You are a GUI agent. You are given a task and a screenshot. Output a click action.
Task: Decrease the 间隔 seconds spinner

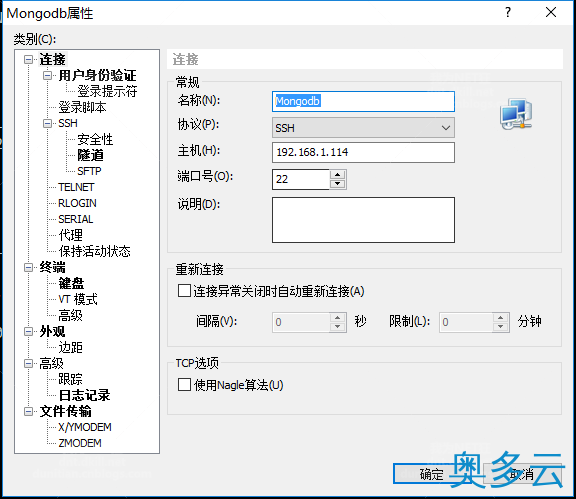(x=338, y=327)
